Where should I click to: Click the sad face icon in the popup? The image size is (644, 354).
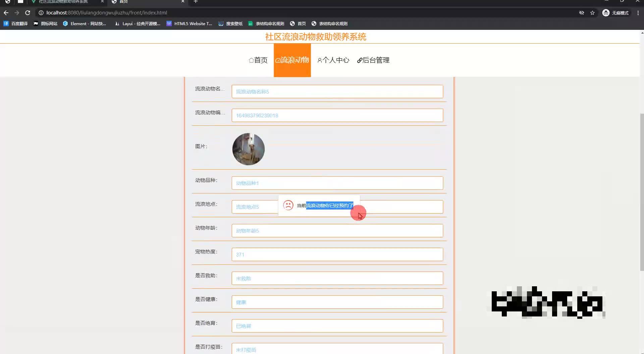[288, 205]
